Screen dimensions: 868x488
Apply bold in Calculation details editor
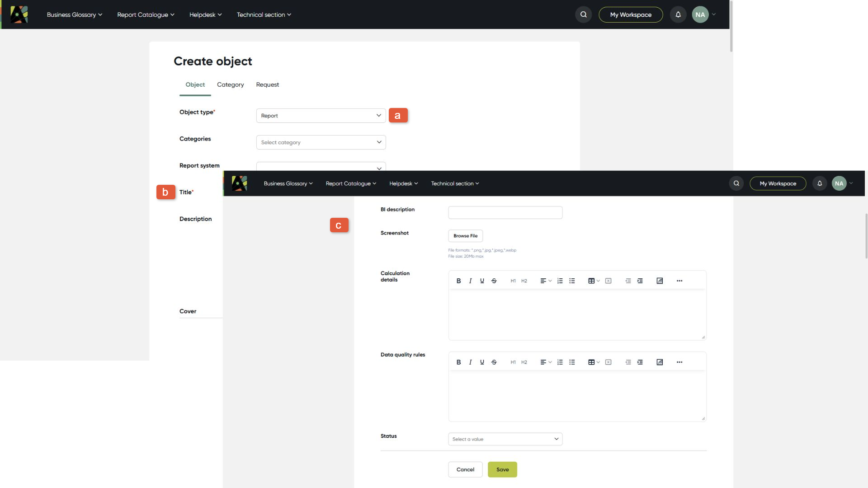click(458, 281)
